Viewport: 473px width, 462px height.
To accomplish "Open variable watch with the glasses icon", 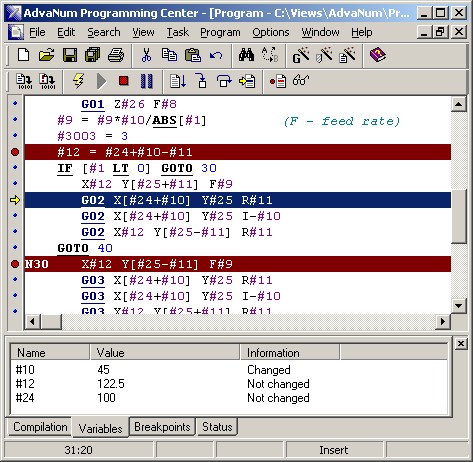I will point(301,80).
